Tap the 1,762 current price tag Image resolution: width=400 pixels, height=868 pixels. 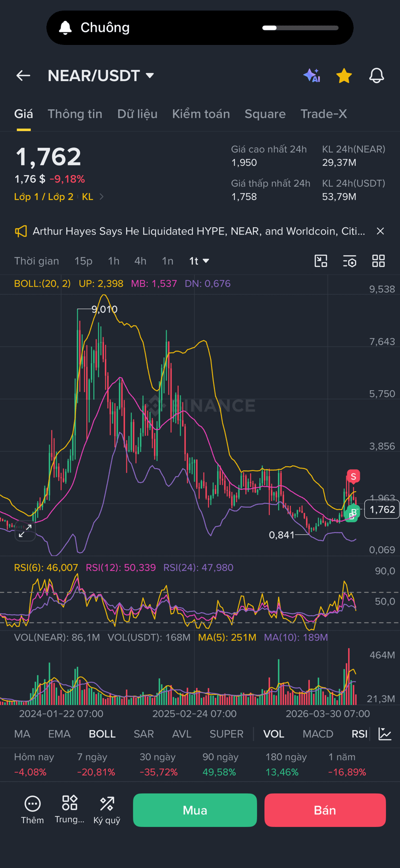point(382,510)
